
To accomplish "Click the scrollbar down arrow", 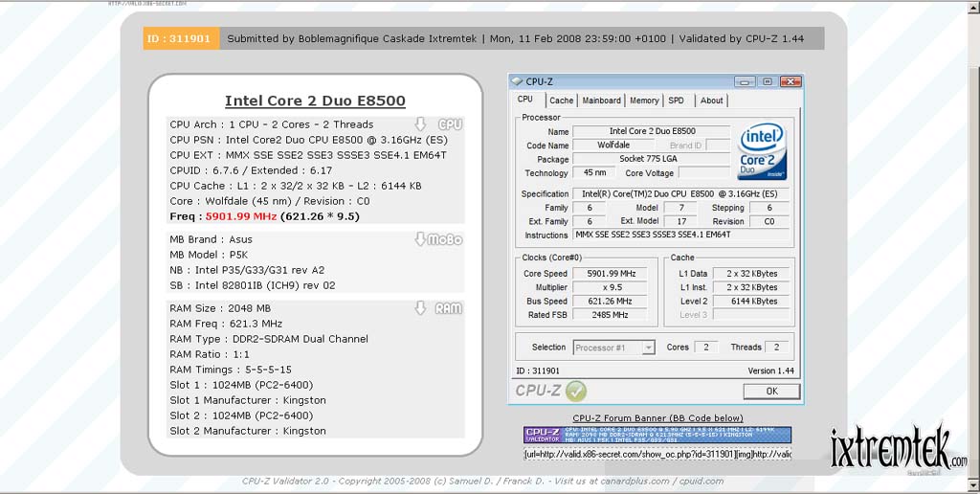I will pyautogui.click(x=973, y=485).
